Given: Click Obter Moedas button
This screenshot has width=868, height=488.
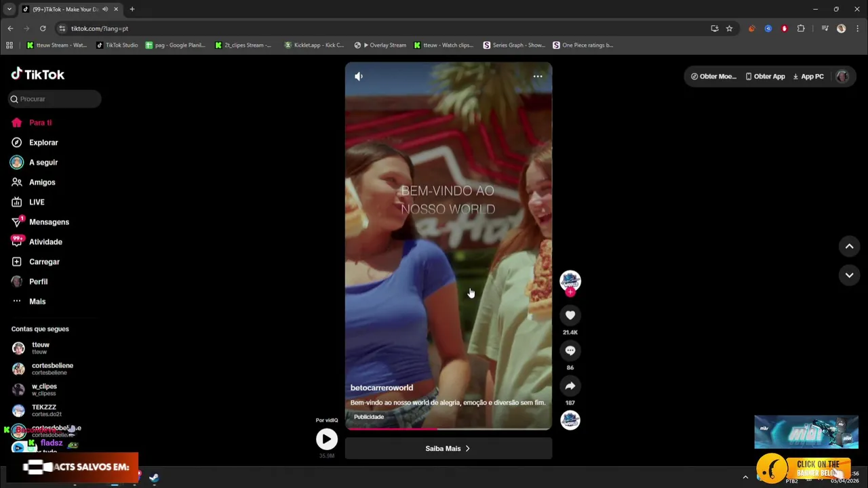Looking at the screenshot, I should tap(713, 77).
